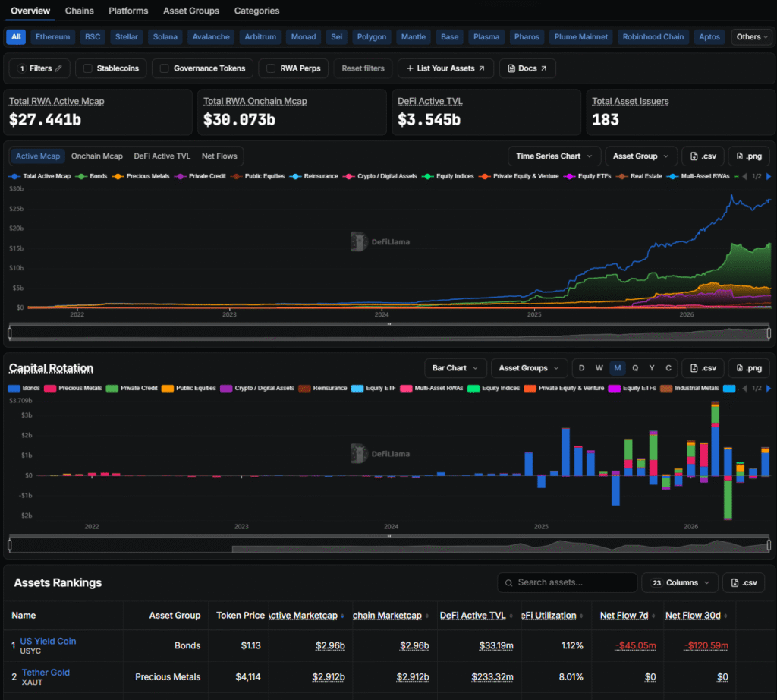Viewport: 777px width, 700px height.
Task: Click the USYC Net Flow 7d value -$45.05m
Action: (x=635, y=645)
